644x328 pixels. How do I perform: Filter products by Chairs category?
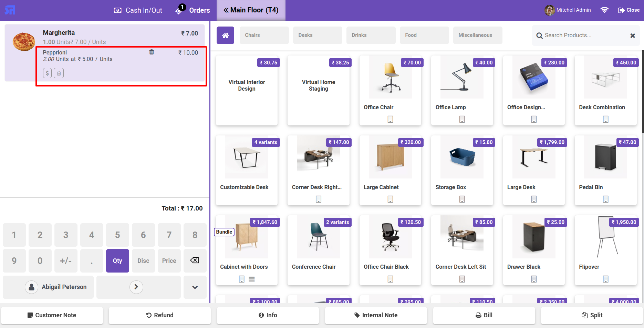coord(264,35)
